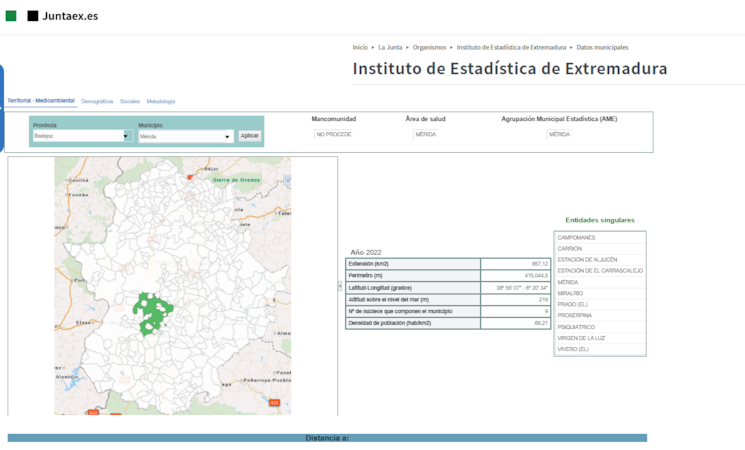Screen dimensions: 745x450
Task: Click the panel splitter arrow beside the map
Action: point(339,286)
